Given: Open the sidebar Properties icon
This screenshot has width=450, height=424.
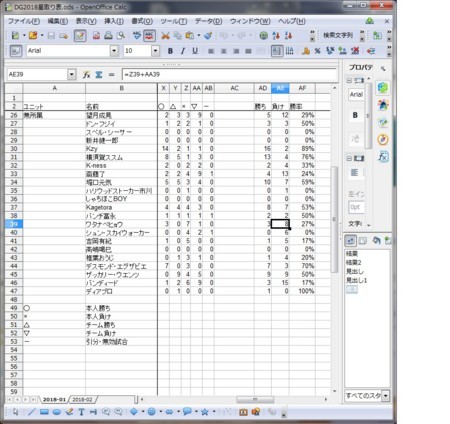Looking at the screenshot, I should (383, 88).
